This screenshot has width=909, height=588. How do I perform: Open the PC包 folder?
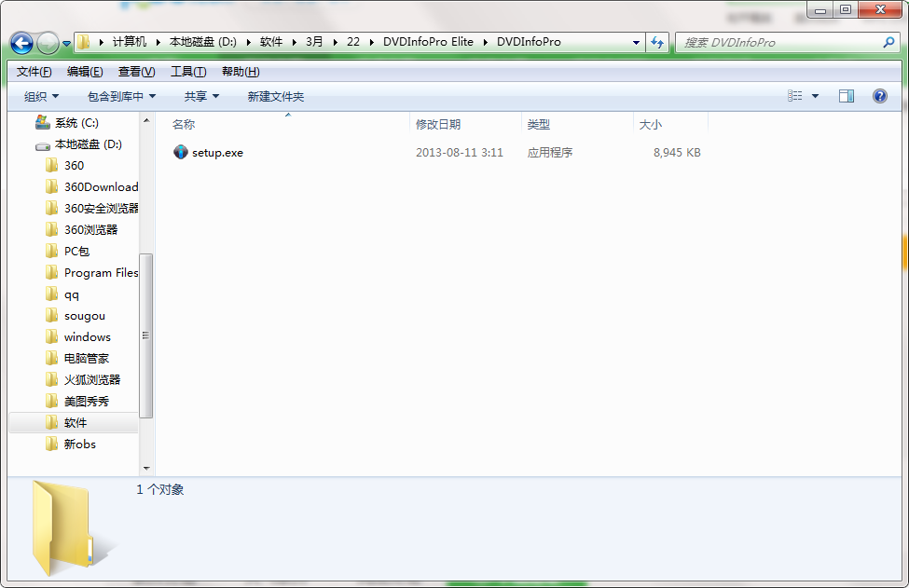[x=76, y=252]
